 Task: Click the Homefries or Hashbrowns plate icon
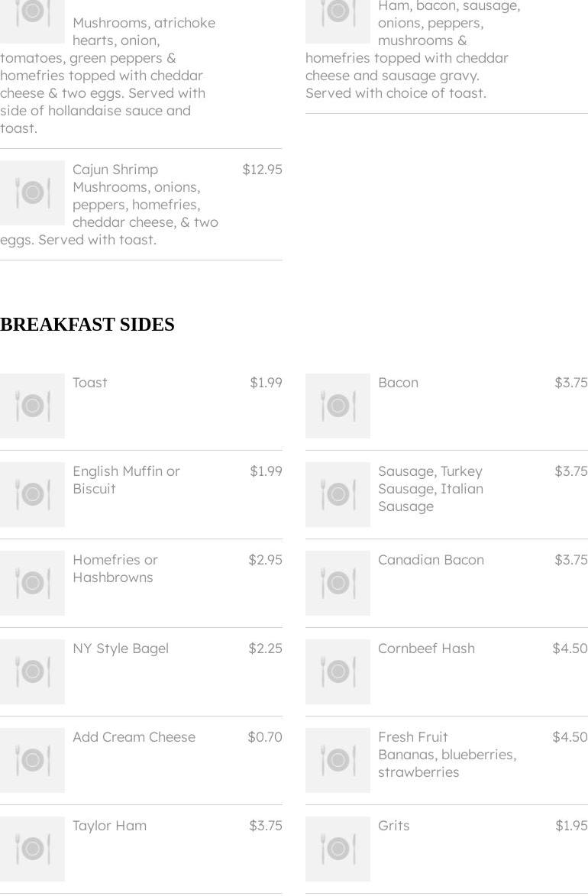[x=32, y=583]
